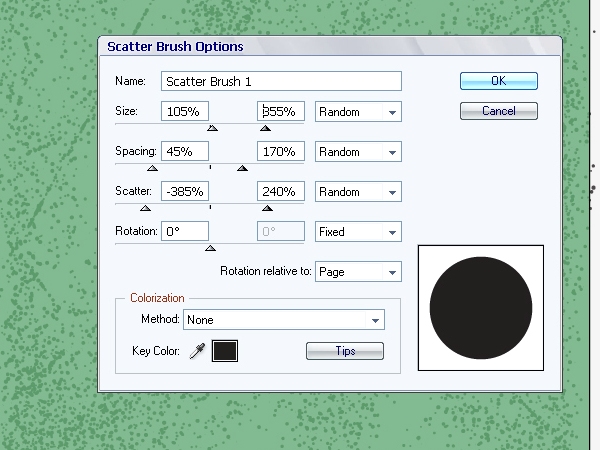
Task: Click the Size minimum field showing 105%
Action: click(185, 111)
